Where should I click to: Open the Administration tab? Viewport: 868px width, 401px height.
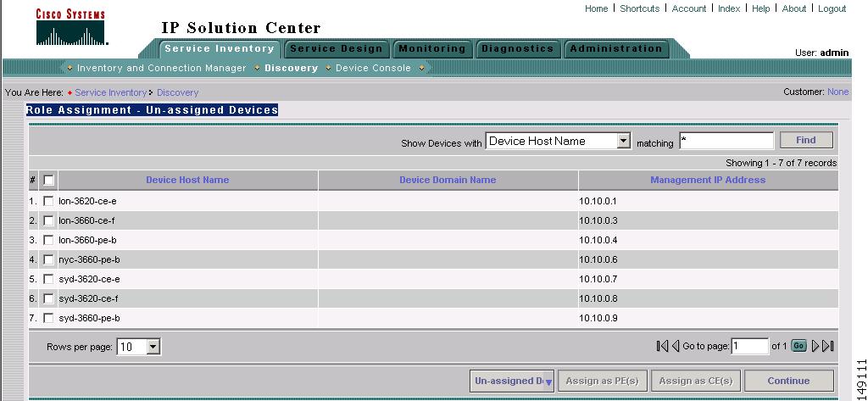pyautogui.click(x=616, y=48)
